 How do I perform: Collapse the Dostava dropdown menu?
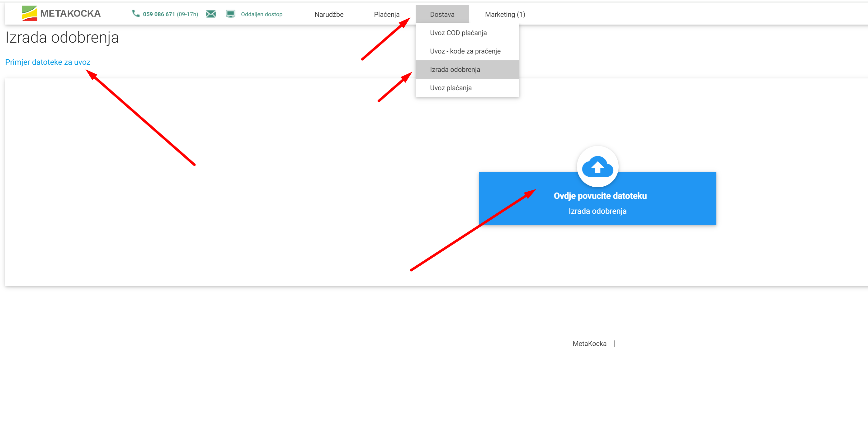[x=442, y=15]
